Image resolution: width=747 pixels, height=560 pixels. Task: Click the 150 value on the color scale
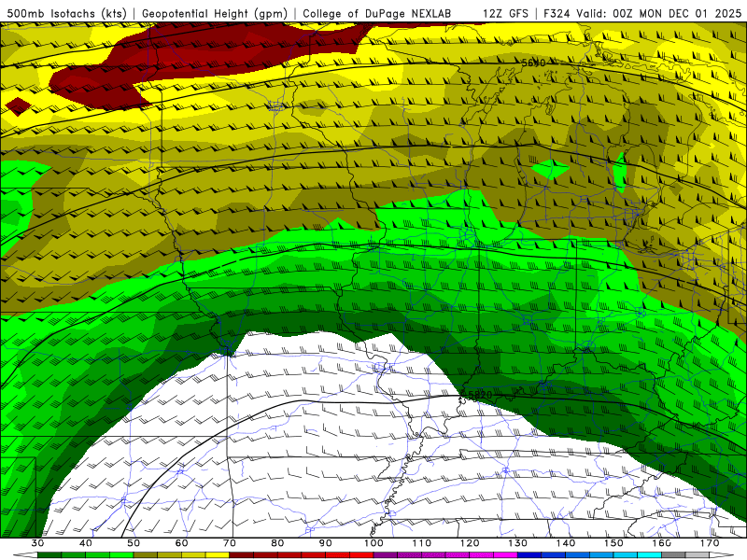(x=613, y=543)
